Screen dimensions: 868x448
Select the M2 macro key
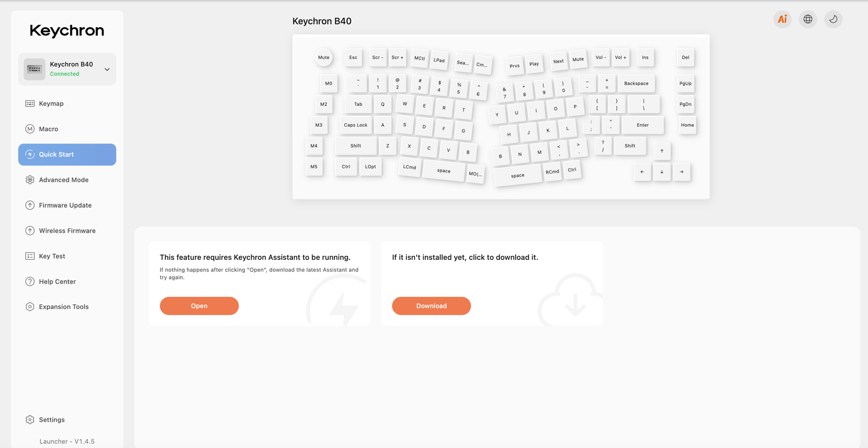[x=323, y=104]
